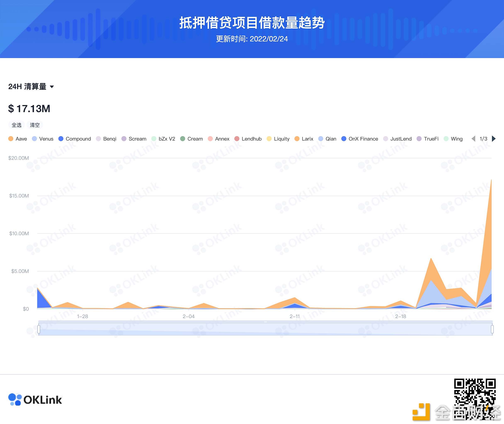The width and height of the screenshot is (504, 424).
Task: Go to previous legend page arrow
Action: coord(473,139)
